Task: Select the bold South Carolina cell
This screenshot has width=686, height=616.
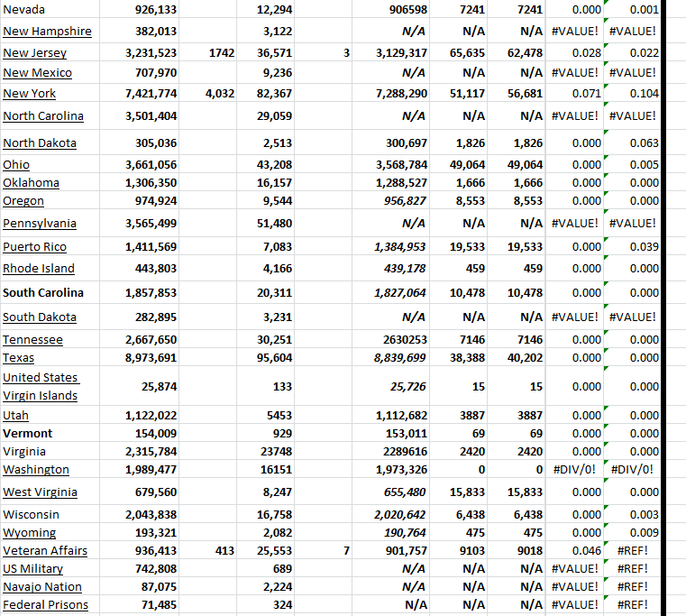Action: (x=50, y=292)
